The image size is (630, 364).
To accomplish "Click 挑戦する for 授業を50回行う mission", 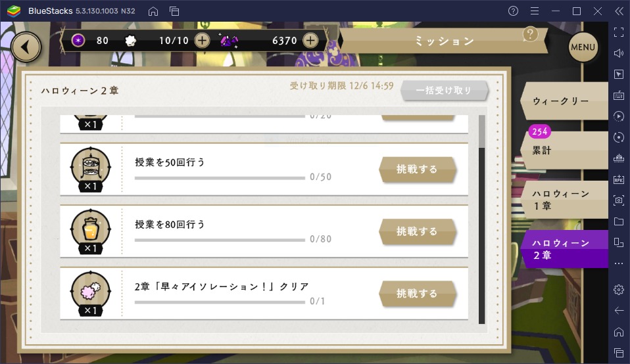I will click(x=417, y=169).
